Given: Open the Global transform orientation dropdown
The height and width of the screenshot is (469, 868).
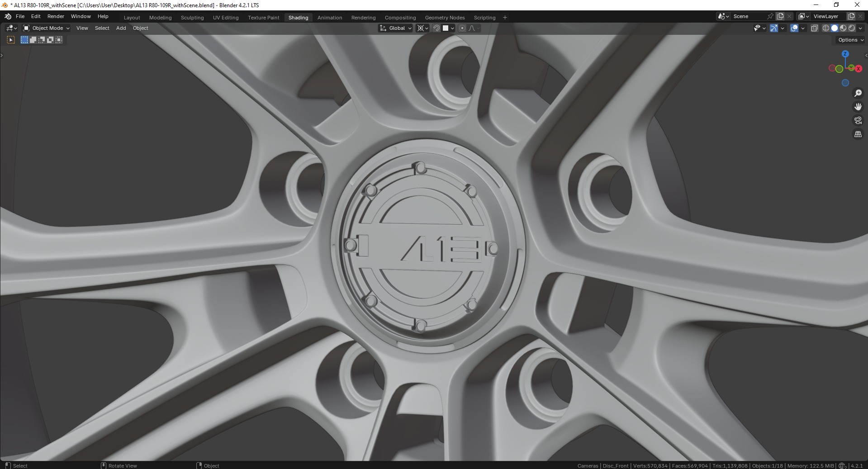Looking at the screenshot, I should (396, 28).
